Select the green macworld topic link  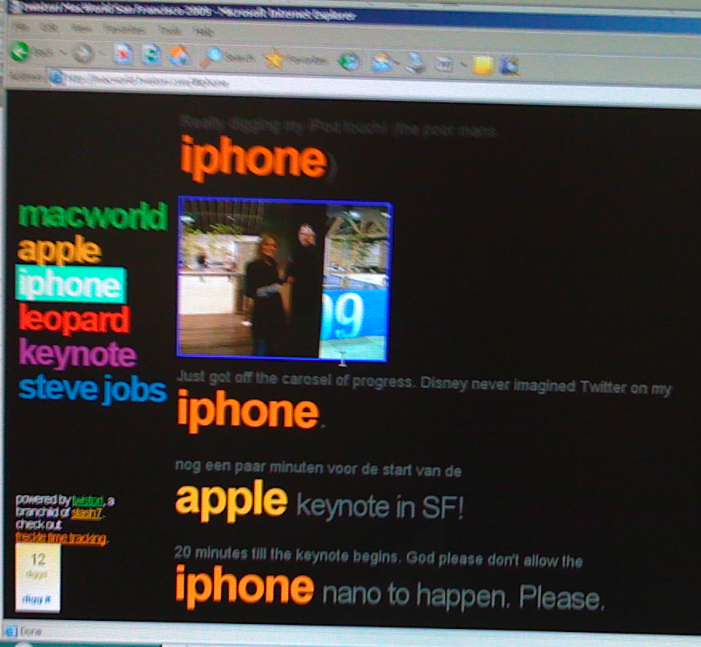(x=93, y=216)
